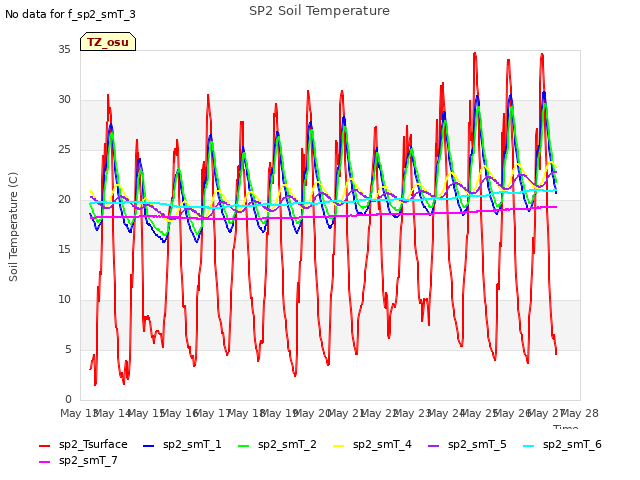Click the 0 y-axis tick label

click(68, 399)
